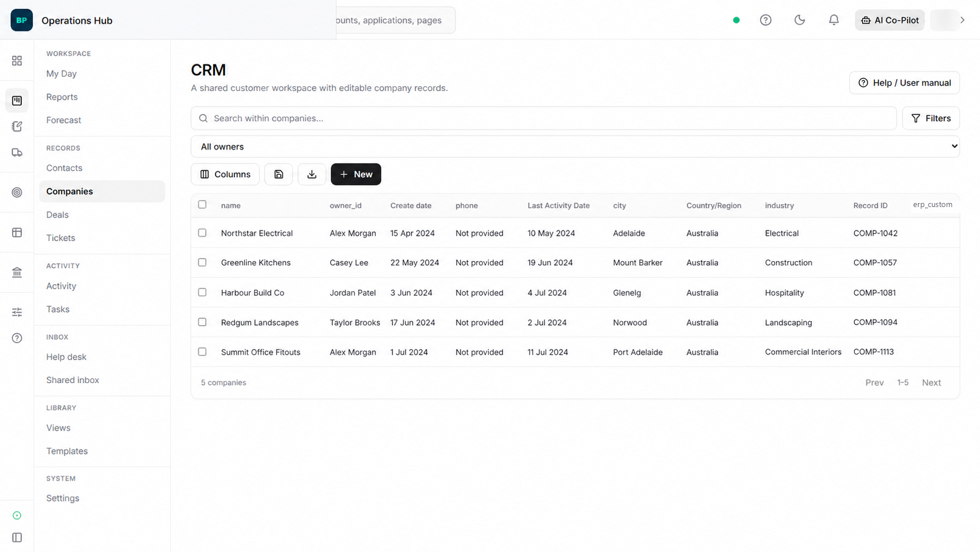
Task: Click Taylor Brooks owner cell
Action: tap(355, 323)
